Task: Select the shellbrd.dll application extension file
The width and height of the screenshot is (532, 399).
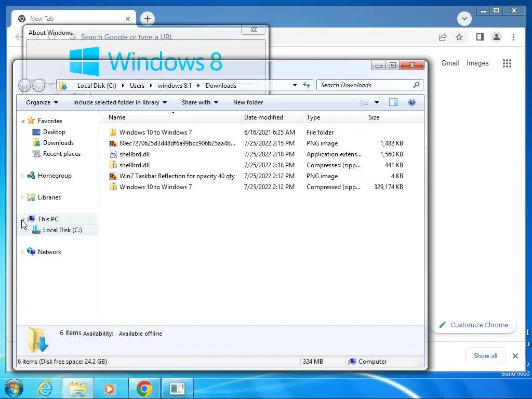Action: pos(256,154)
